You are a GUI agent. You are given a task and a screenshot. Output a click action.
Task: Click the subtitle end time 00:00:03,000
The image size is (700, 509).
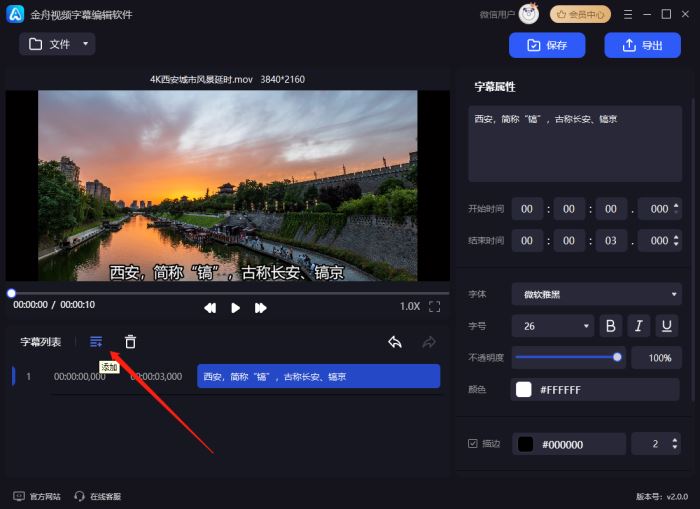(156, 376)
